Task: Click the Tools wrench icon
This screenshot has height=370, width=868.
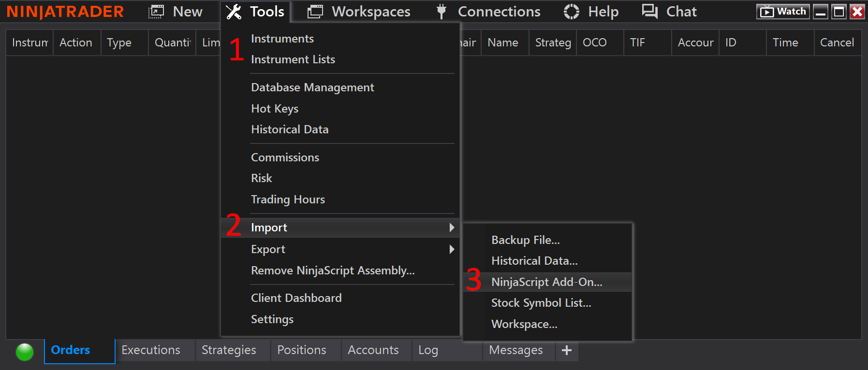Action: click(234, 12)
